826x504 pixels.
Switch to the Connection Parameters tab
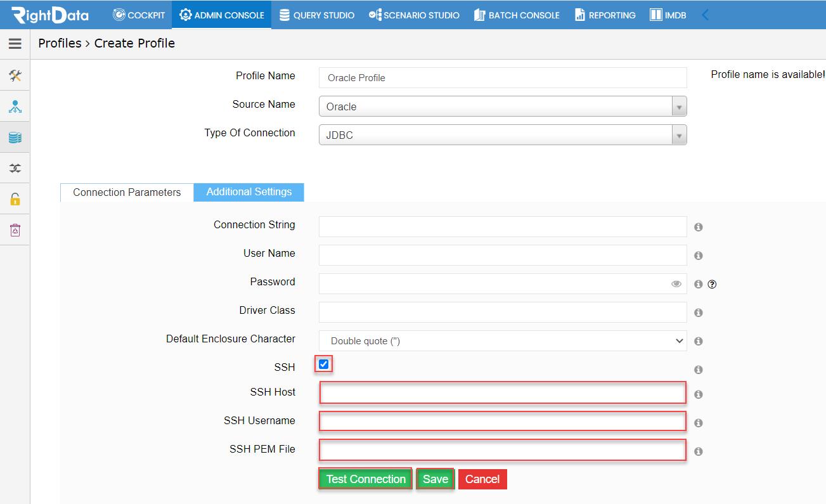tap(127, 193)
